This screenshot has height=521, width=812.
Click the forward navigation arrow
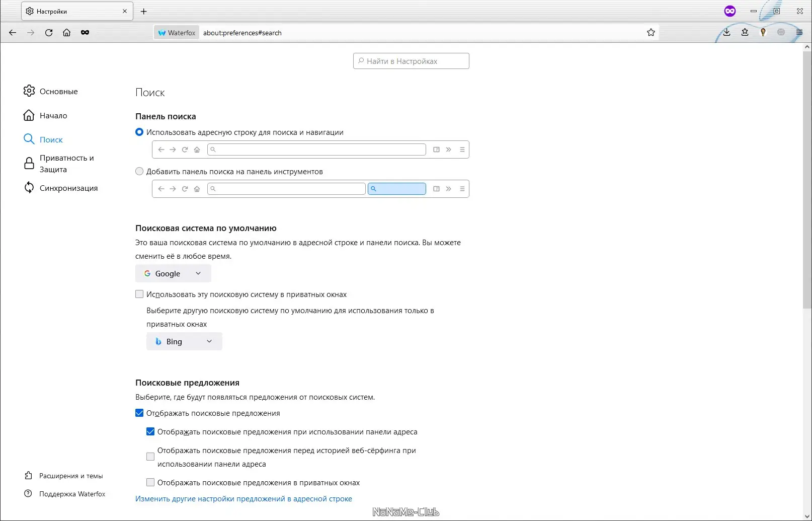(31, 33)
